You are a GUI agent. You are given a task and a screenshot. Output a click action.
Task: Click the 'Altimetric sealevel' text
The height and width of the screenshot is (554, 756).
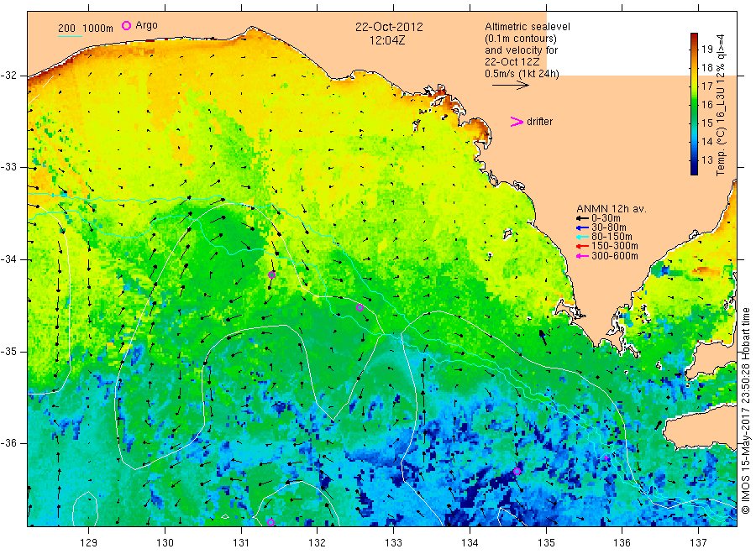pyautogui.click(x=528, y=27)
